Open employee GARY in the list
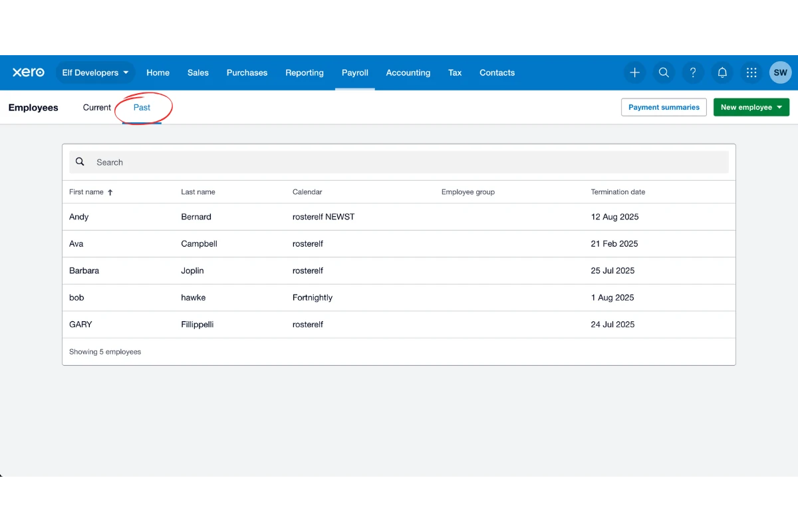The width and height of the screenshot is (798, 532). point(80,325)
